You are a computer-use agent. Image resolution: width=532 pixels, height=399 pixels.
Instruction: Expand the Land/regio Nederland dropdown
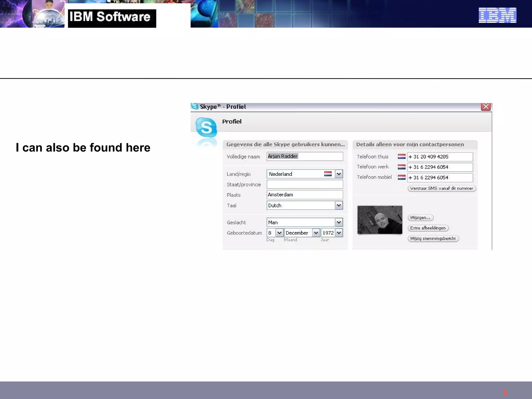(339, 174)
